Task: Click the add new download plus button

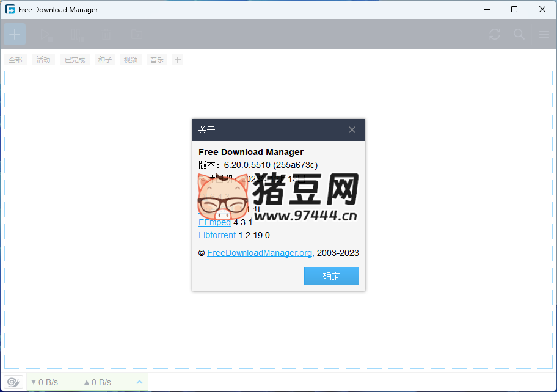Action: [x=15, y=34]
